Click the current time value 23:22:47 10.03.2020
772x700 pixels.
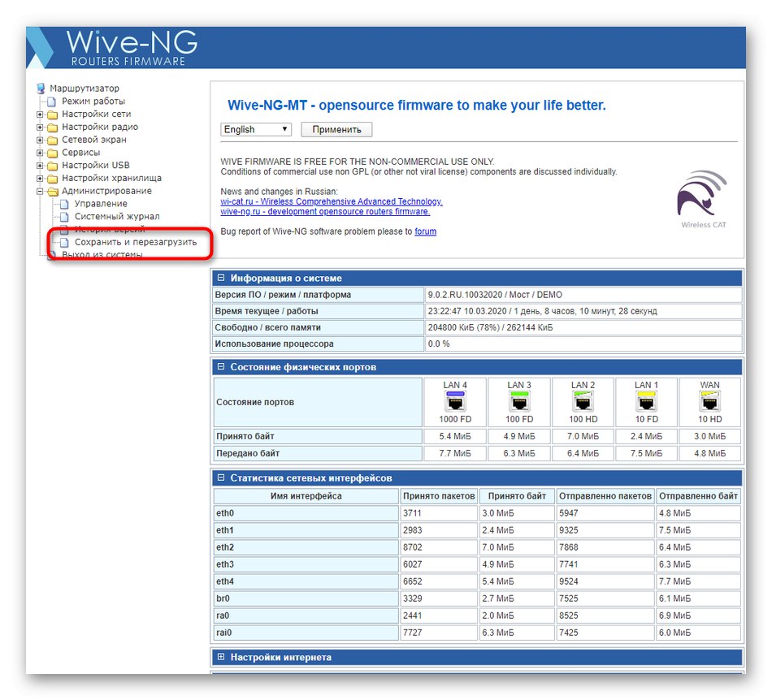(x=466, y=311)
